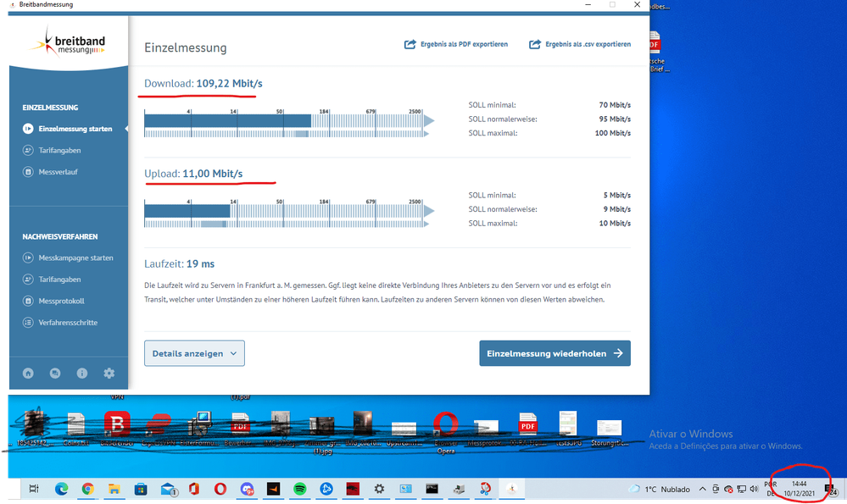Select the Upload value 11,00 Mbit/s
Image resolution: width=847 pixels, height=504 pixels.
click(x=212, y=174)
